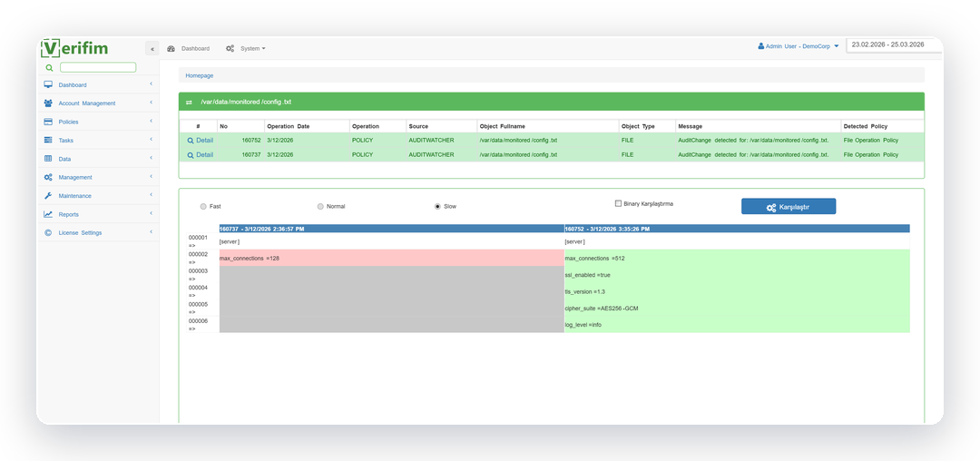Click the System gears icon in top bar
This screenshot has height=461, width=980.
pos(230,49)
